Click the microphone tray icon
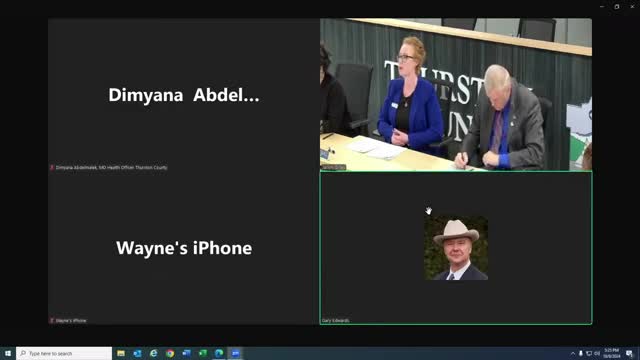640x360 pixels. point(581,353)
